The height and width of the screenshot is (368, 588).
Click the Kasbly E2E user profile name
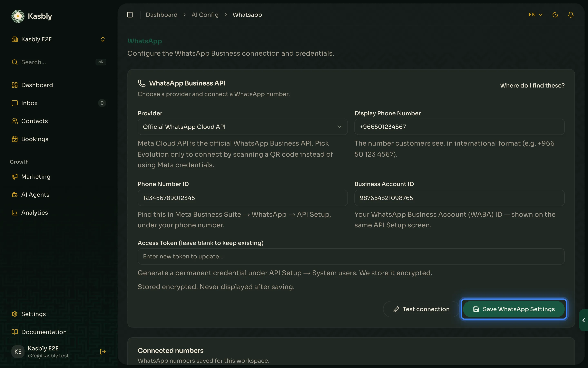pyautogui.click(x=43, y=348)
